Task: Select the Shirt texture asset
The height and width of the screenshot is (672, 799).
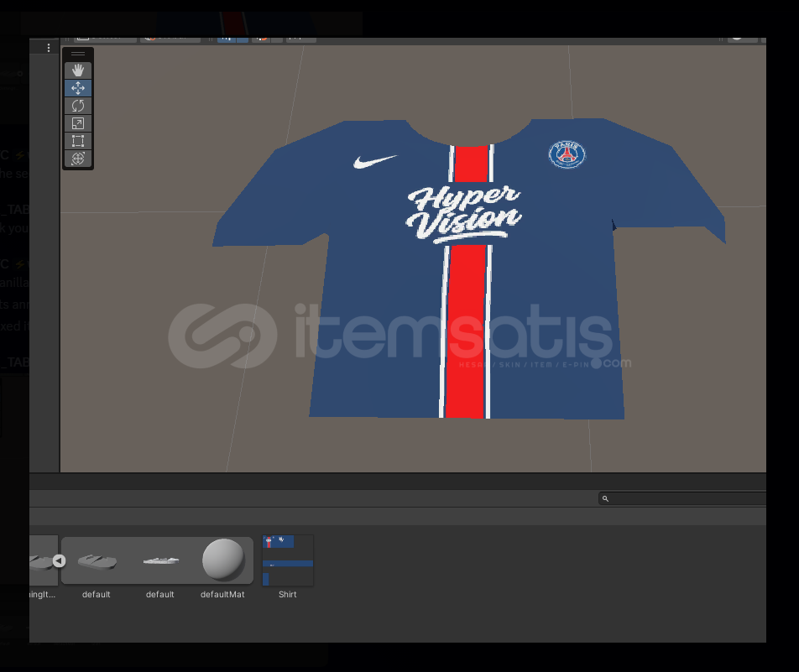Action: 288,560
